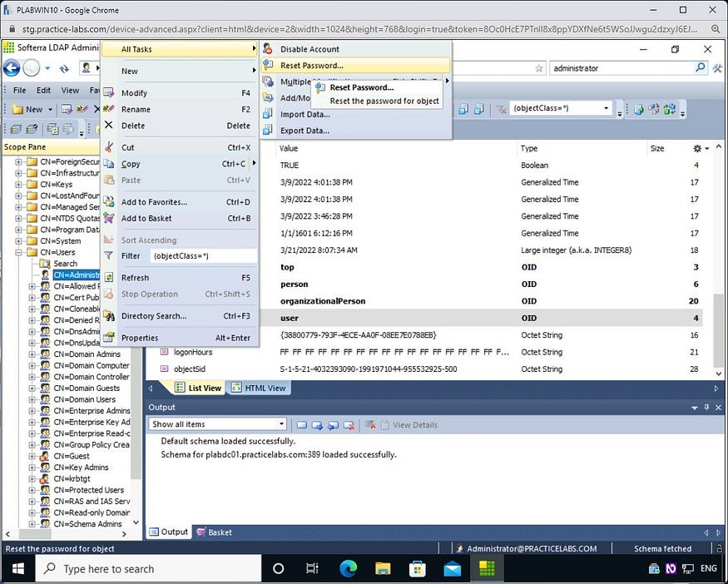Click the back navigation arrow button
728x584 pixels.
click(12, 68)
